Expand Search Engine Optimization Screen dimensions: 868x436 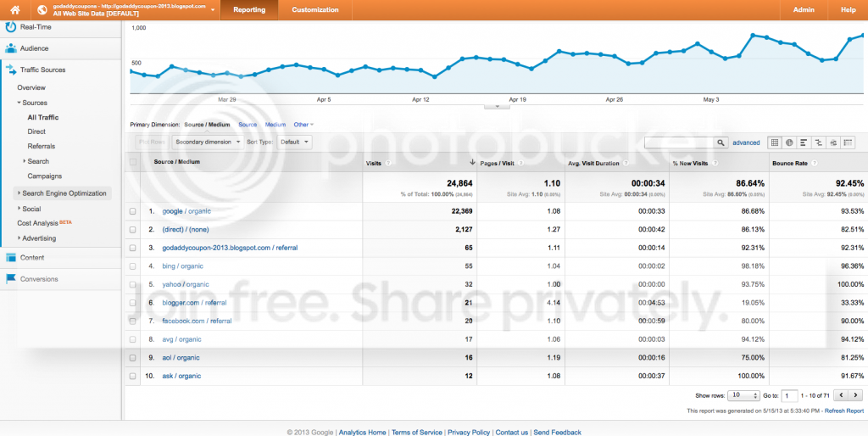point(19,193)
